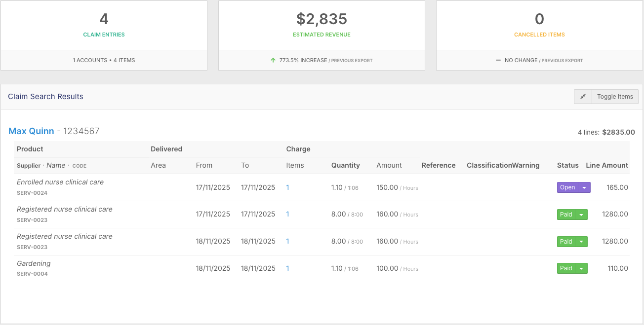Click the Delivered column group header

[x=166, y=149]
